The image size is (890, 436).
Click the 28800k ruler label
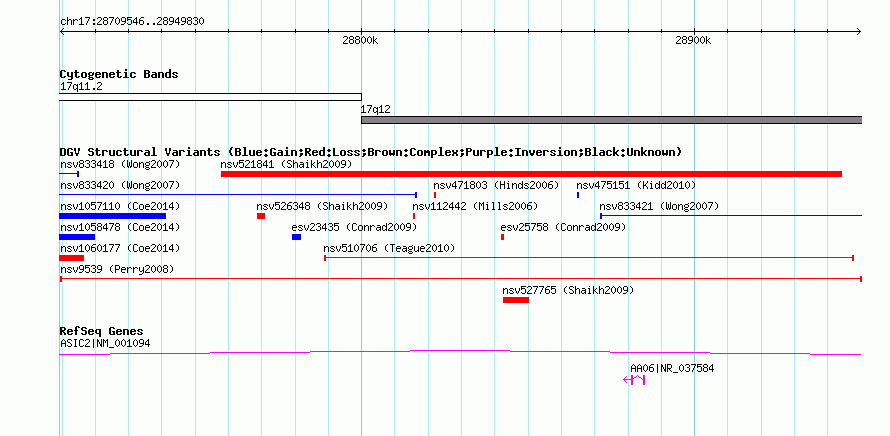[x=360, y=40]
